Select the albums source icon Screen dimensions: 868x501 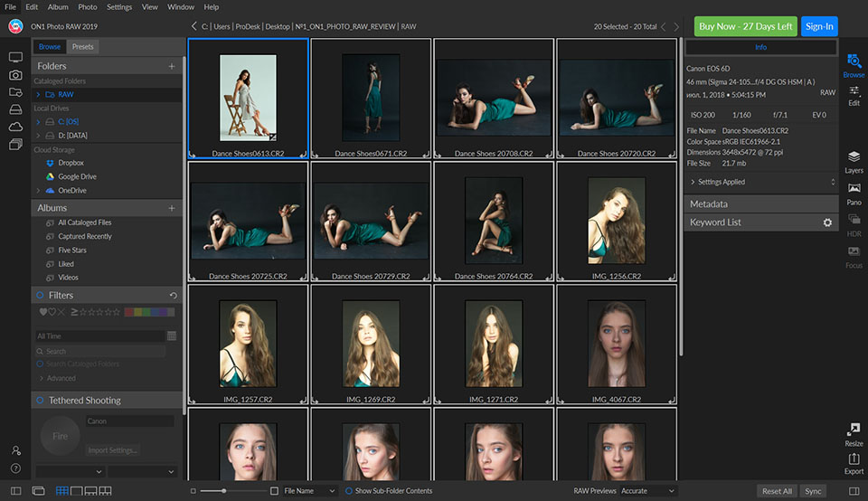[x=15, y=145]
